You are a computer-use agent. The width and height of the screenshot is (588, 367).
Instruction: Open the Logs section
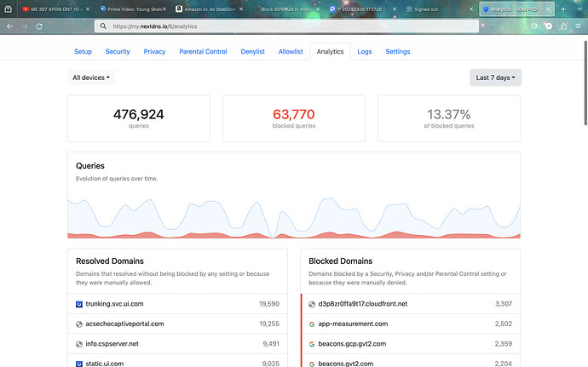click(x=365, y=51)
